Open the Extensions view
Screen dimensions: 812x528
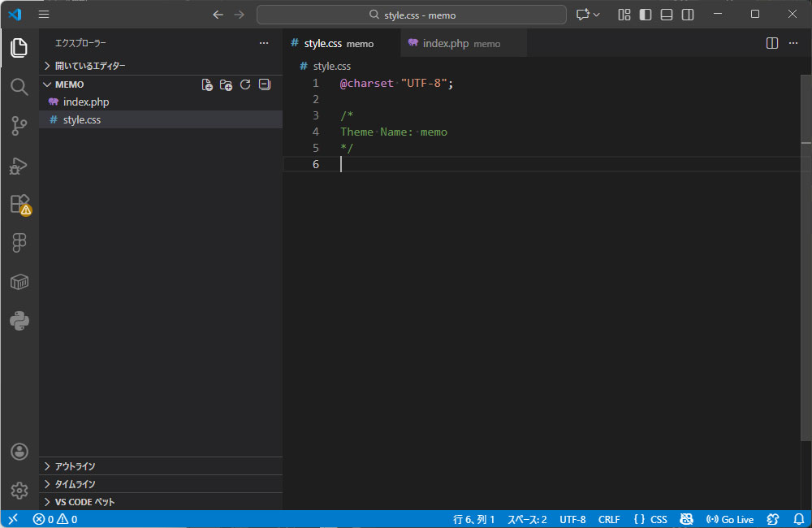point(19,204)
